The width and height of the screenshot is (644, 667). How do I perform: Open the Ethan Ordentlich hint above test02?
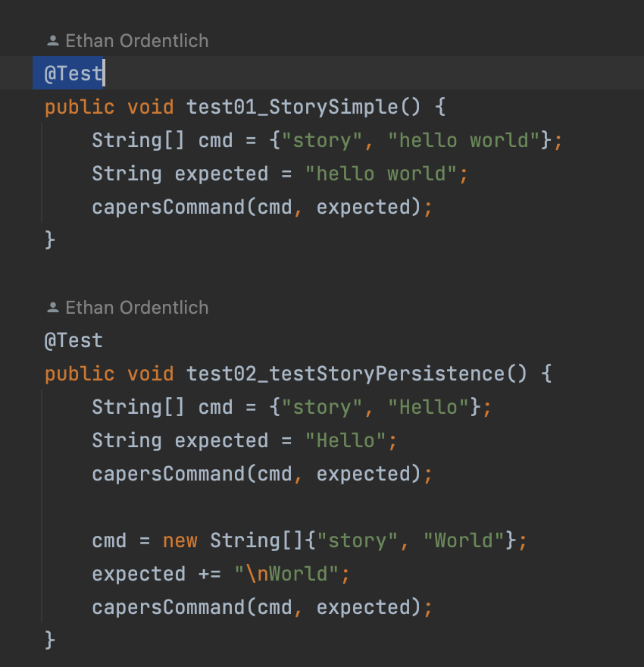click(x=136, y=308)
